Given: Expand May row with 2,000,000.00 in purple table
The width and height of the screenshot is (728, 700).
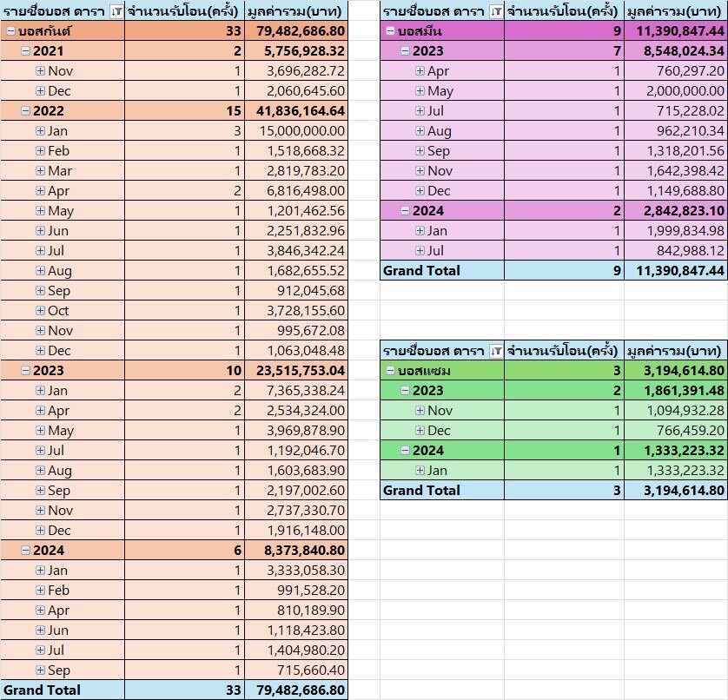Looking at the screenshot, I should pyautogui.click(x=420, y=91).
